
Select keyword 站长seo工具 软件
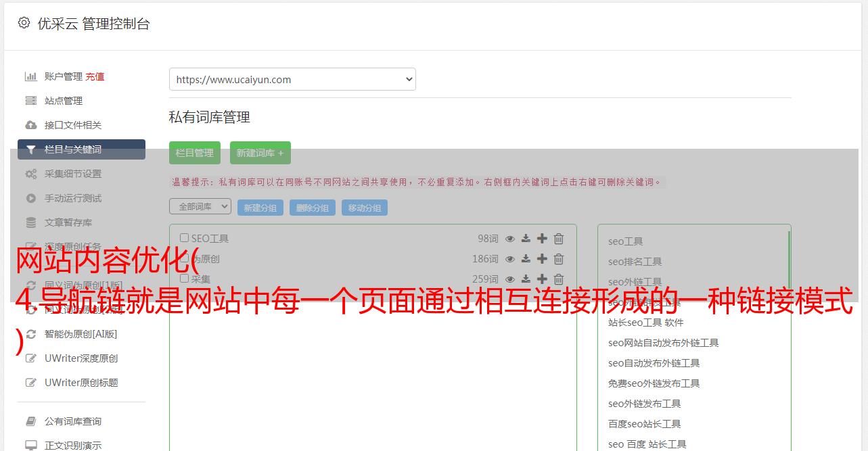point(646,323)
